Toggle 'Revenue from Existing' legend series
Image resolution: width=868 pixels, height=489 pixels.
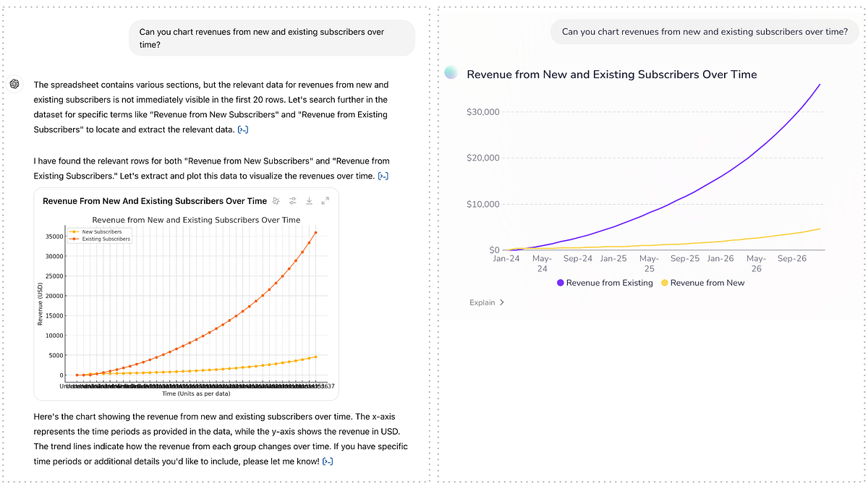click(x=610, y=283)
